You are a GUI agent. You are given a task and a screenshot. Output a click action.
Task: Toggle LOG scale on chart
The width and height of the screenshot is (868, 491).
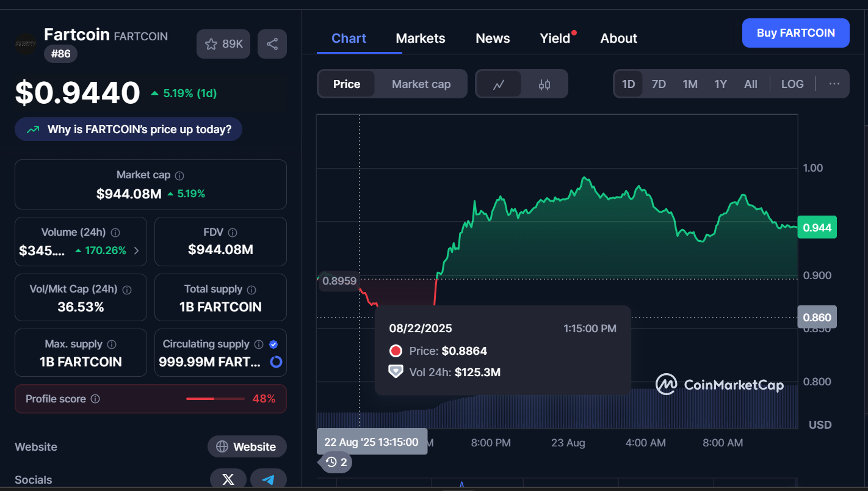click(x=792, y=84)
